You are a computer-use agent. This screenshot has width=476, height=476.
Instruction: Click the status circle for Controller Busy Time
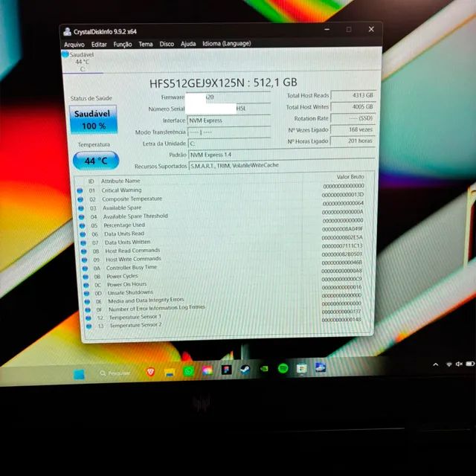coord(85,268)
